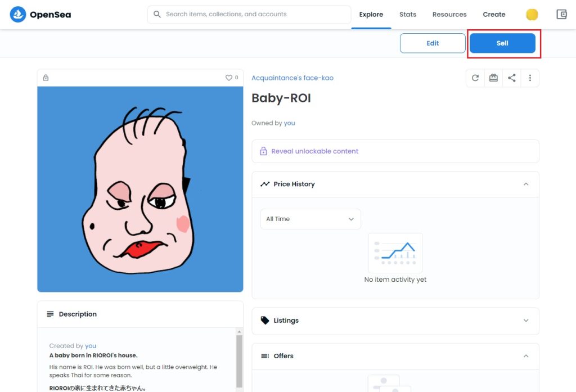
Task: Open the Explore tab
Action: click(x=371, y=14)
